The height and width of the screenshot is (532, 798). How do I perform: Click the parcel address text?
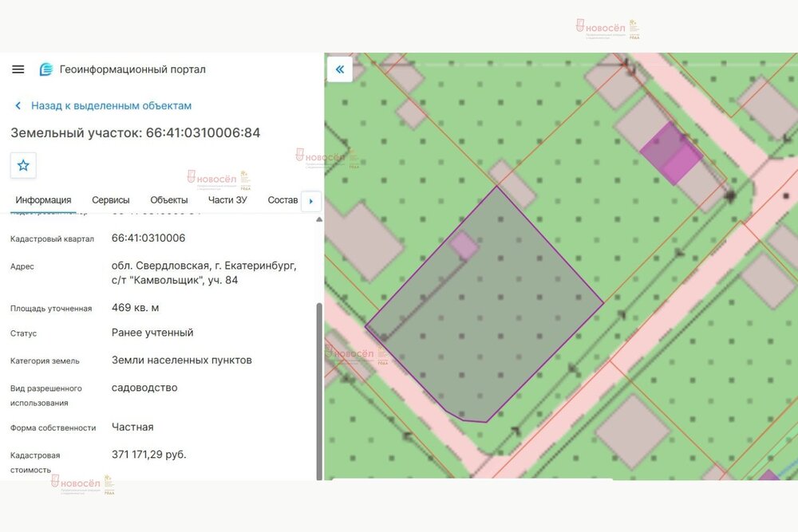point(204,273)
